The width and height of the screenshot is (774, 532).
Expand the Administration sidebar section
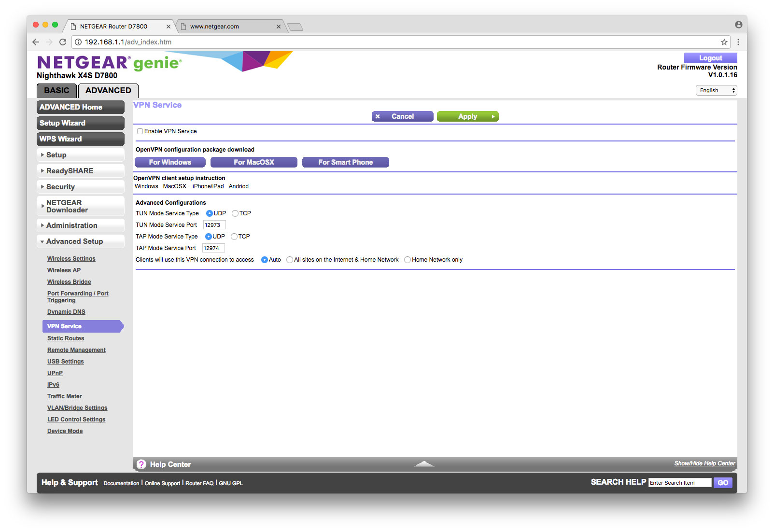point(81,225)
